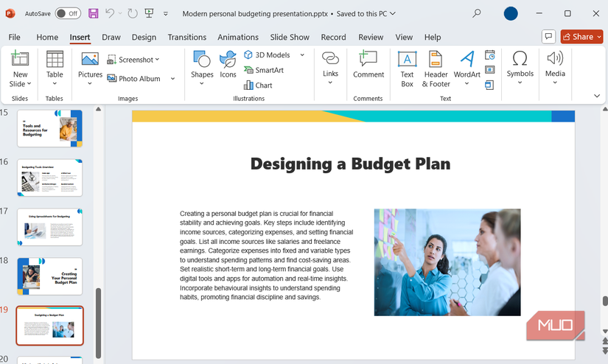The height and width of the screenshot is (364, 608).
Task: Click the Share button
Action: click(x=578, y=36)
